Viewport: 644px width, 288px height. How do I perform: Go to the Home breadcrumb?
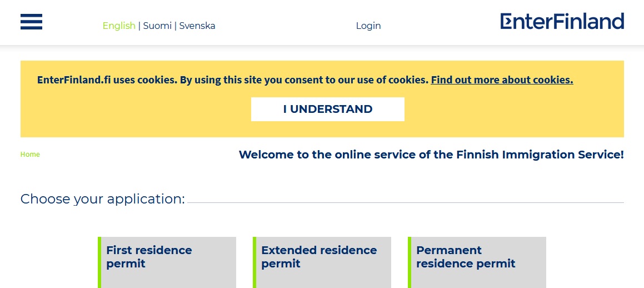(x=30, y=155)
